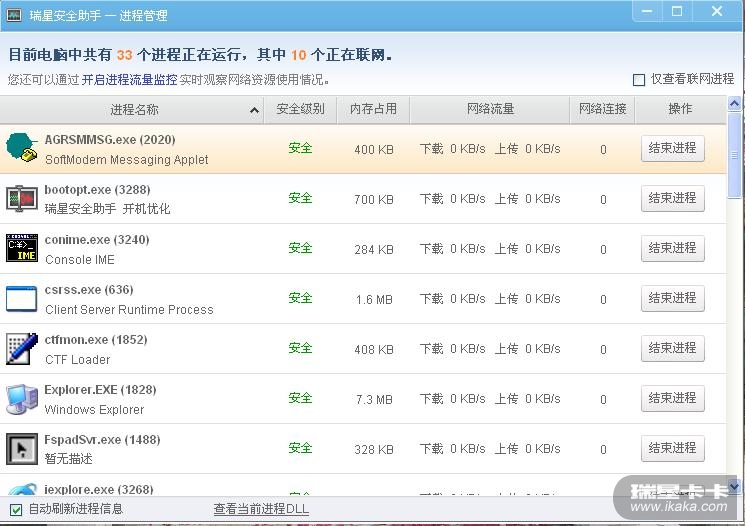Click the SoftModem Messaging Applet description
Viewport: 745px width, 526px height.
[126, 160]
